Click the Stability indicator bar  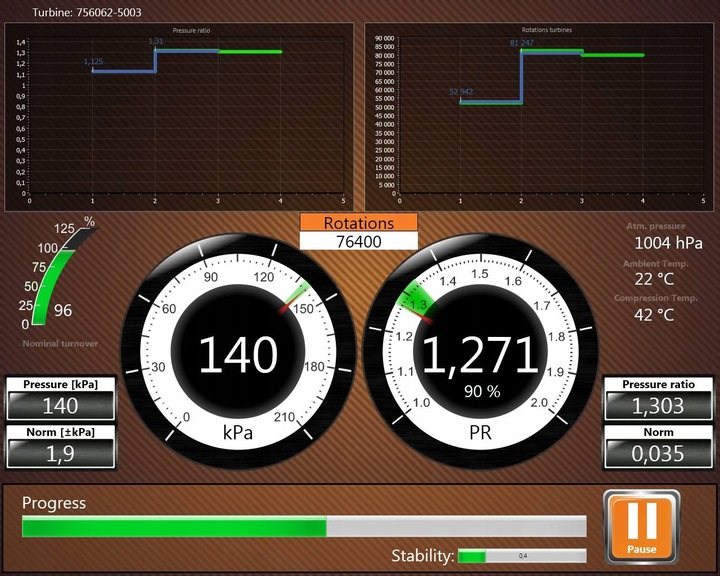click(x=522, y=556)
